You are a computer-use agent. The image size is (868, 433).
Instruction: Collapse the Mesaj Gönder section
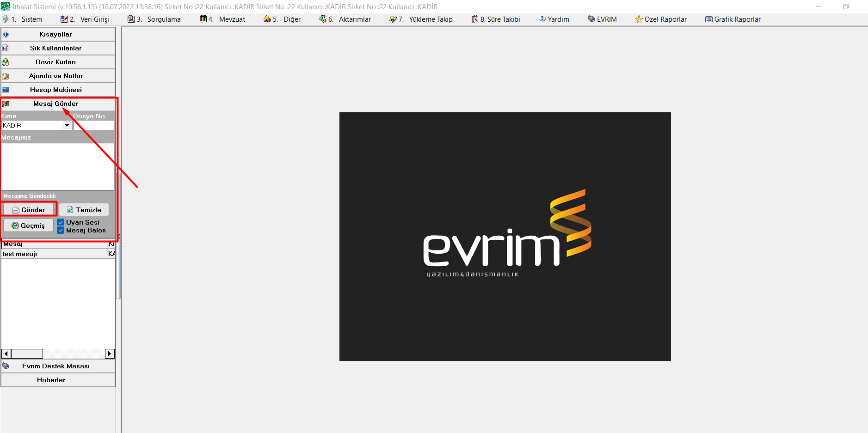58,104
